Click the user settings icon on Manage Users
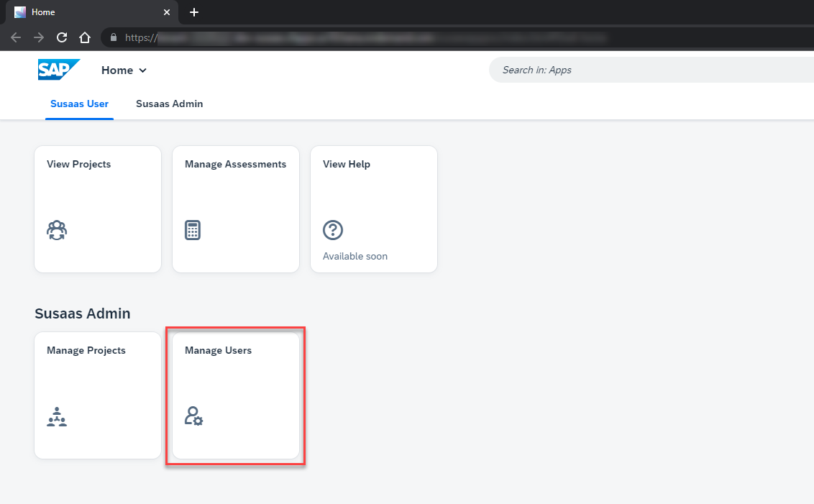 coord(193,416)
